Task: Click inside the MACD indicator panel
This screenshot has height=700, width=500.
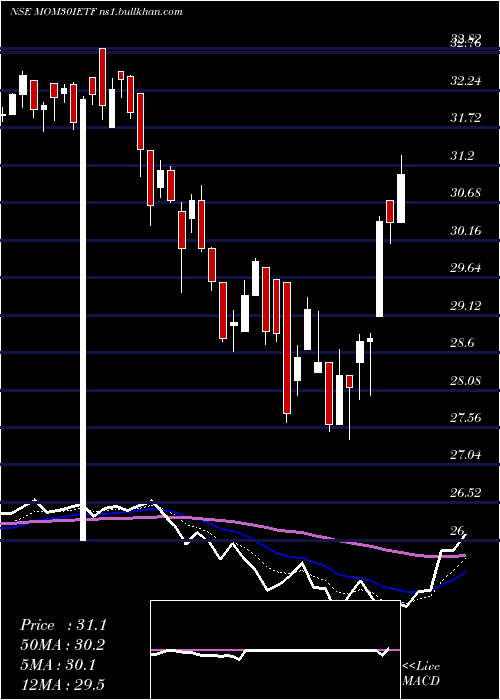Action: tap(275, 650)
